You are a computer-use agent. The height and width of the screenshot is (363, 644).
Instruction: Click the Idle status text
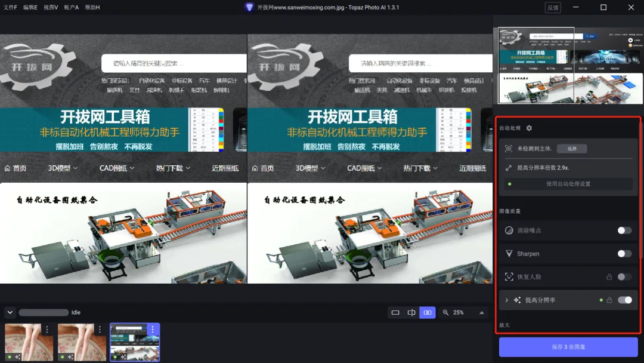pyautogui.click(x=76, y=312)
